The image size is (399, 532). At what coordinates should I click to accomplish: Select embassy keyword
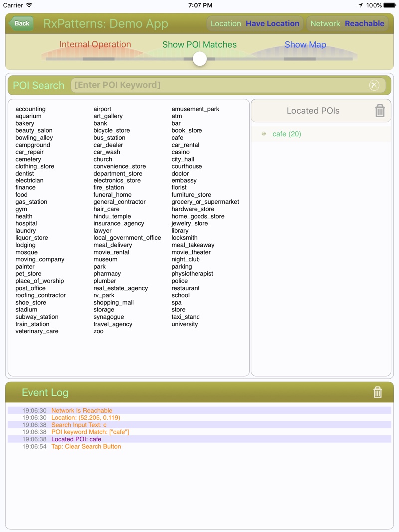point(184,180)
